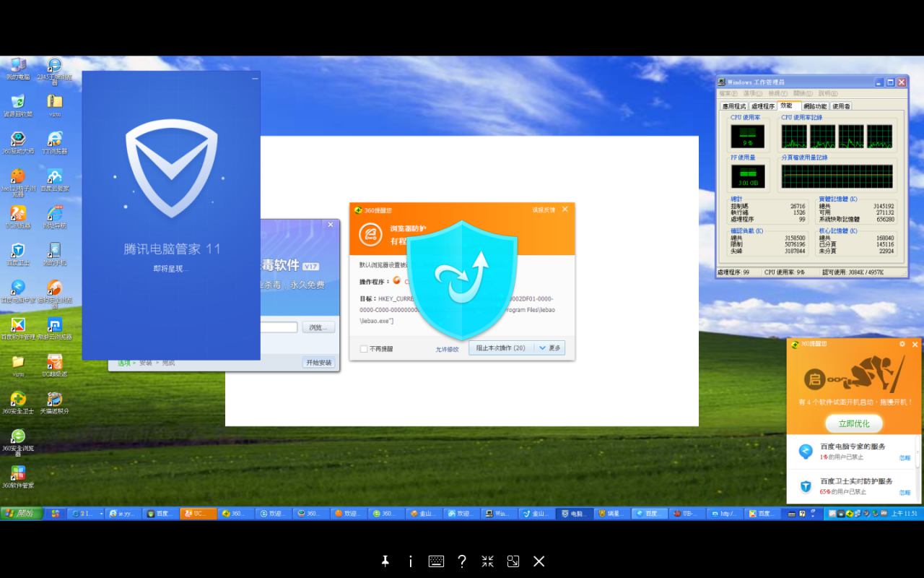
Task: Open the 百度软件管理 desktop icon
Action: tap(18, 329)
